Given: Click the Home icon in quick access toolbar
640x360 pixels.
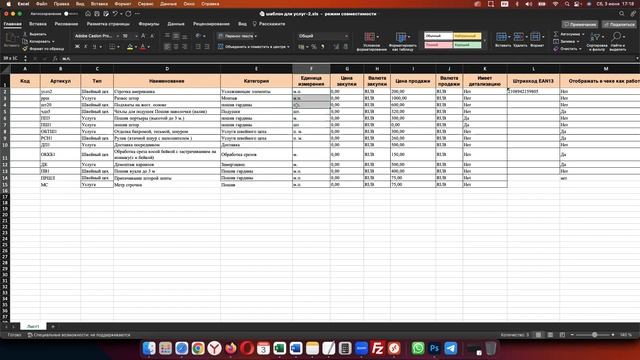Looking at the screenshot, I should [88, 14].
